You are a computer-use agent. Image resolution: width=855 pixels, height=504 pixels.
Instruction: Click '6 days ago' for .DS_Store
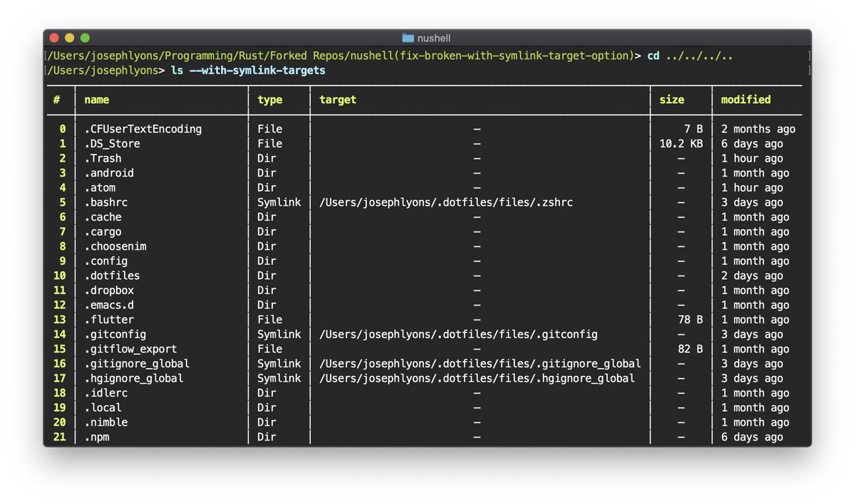pos(752,144)
